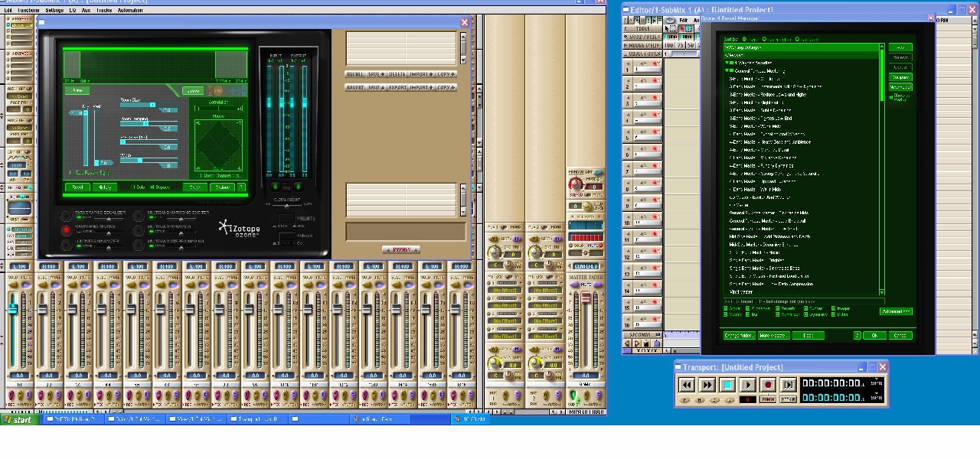Viewport: 980px width, 459px height.
Task: Click the DELETE button in the RECALL row
Action: click(x=397, y=74)
